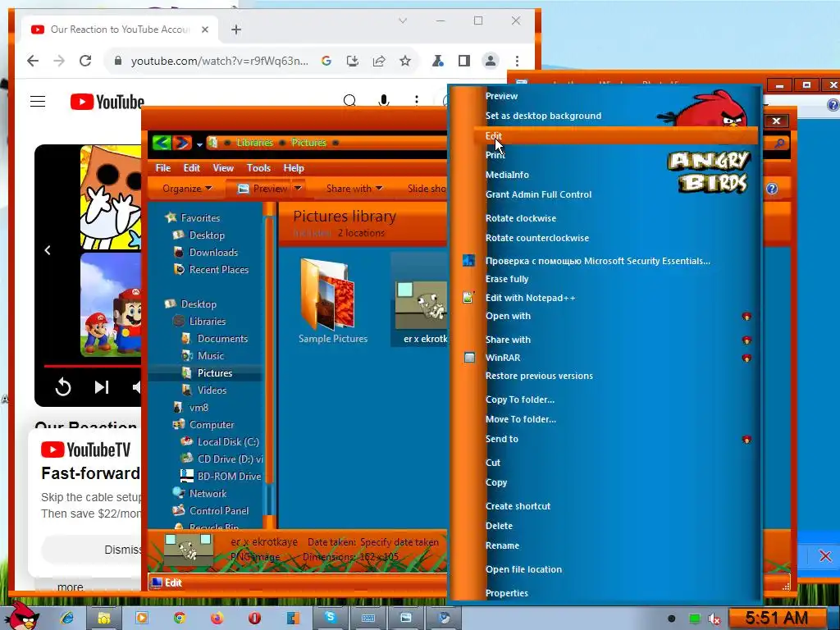The height and width of the screenshot is (630, 840).
Task: Click the Chrome share page icon
Action: [x=379, y=61]
